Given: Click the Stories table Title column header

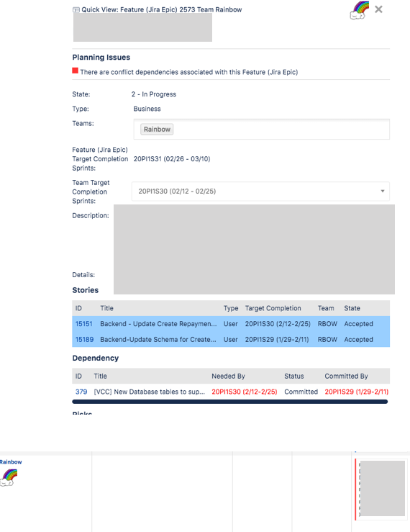Looking at the screenshot, I should coord(107,308).
